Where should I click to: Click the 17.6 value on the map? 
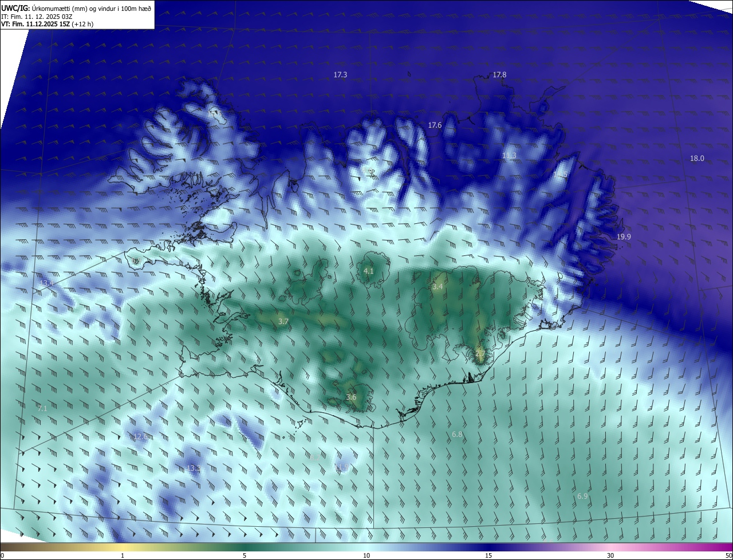[x=435, y=125]
